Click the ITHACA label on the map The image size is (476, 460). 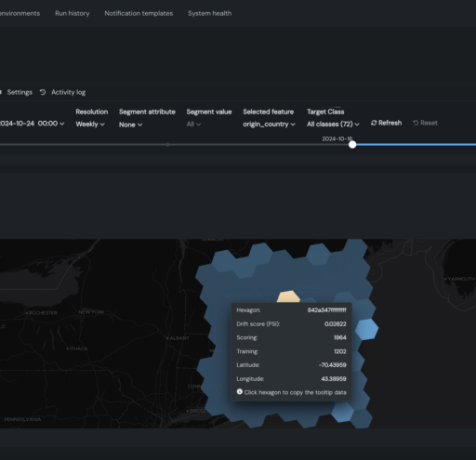tap(77, 348)
